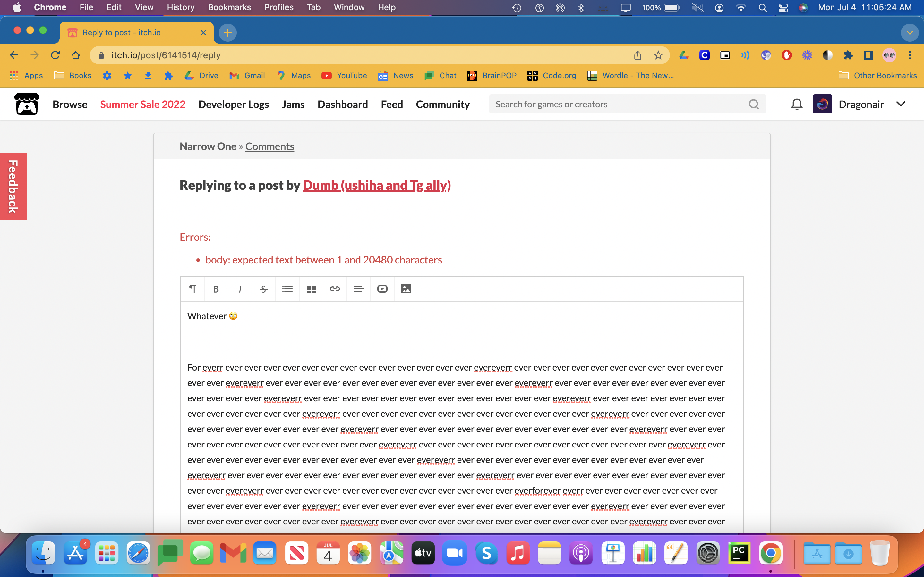The image size is (924, 577).
Task: Bookmark this page with the star
Action: 658,55
